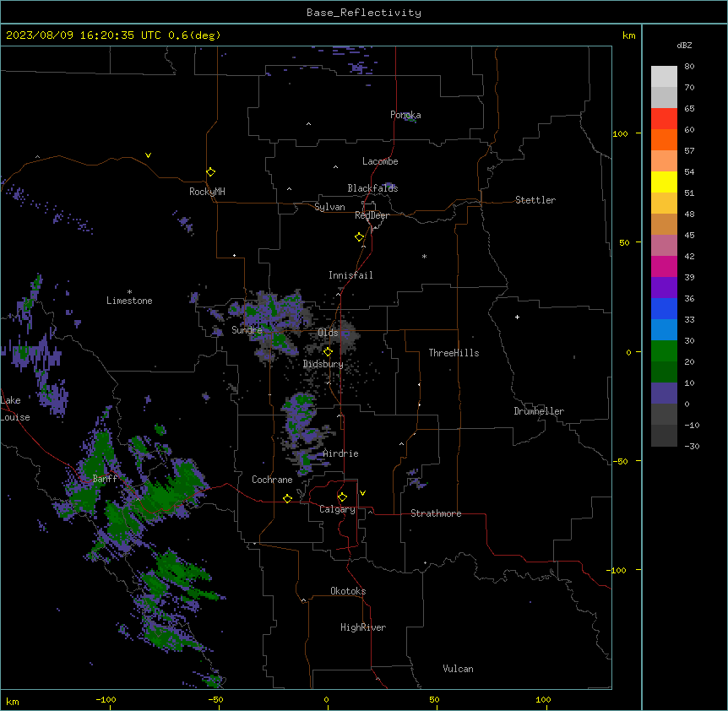Click the yellow diamond marker between Olds and Didsbury
The width and height of the screenshot is (728, 711).
[328, 352]
